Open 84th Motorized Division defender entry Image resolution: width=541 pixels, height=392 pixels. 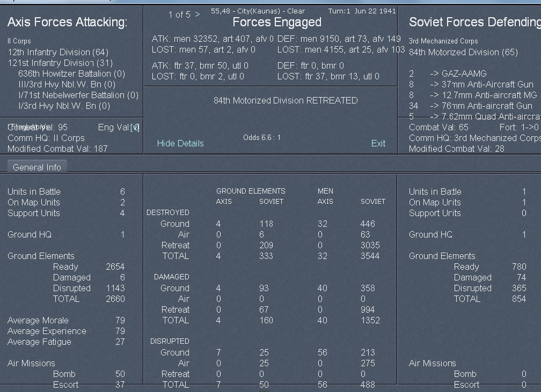click(463, 53)
